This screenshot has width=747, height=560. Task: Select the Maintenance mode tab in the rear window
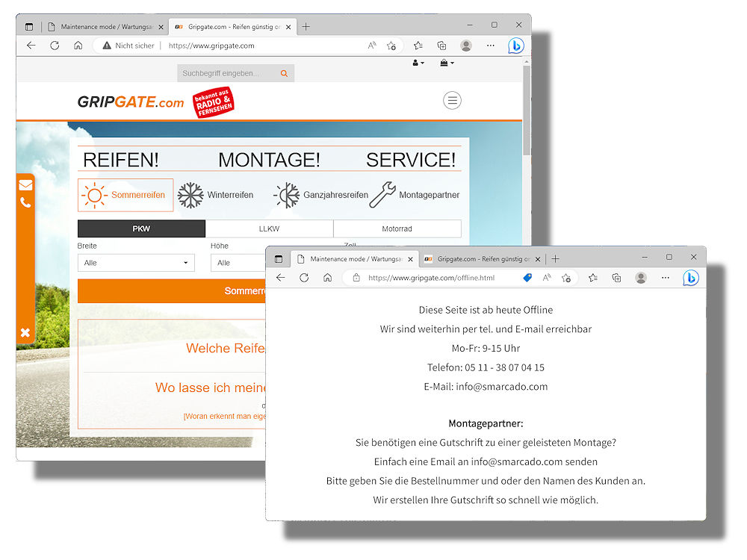[106, 27]
